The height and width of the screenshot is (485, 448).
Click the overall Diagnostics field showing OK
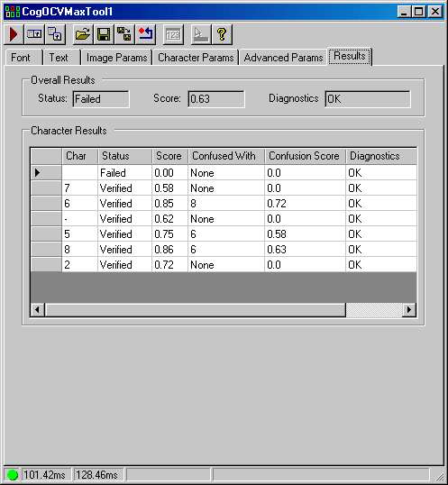[x=368, y=99]
